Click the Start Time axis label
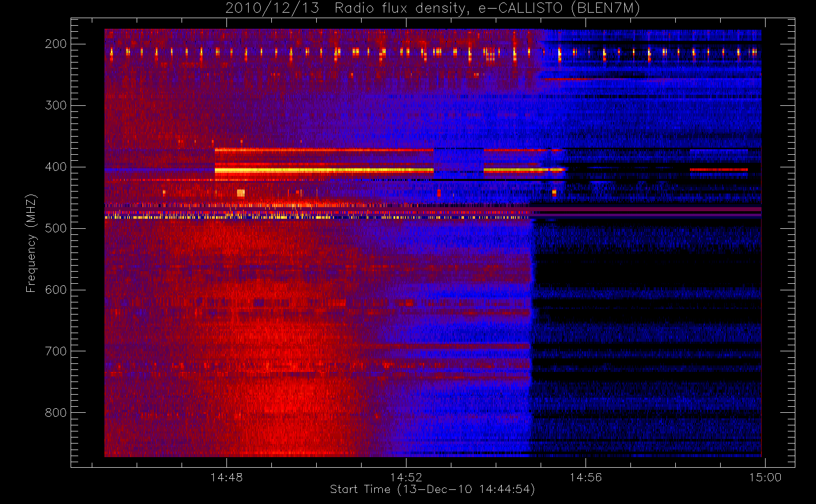The height and width of the screenshot is (504, 816). pos(432,489)
